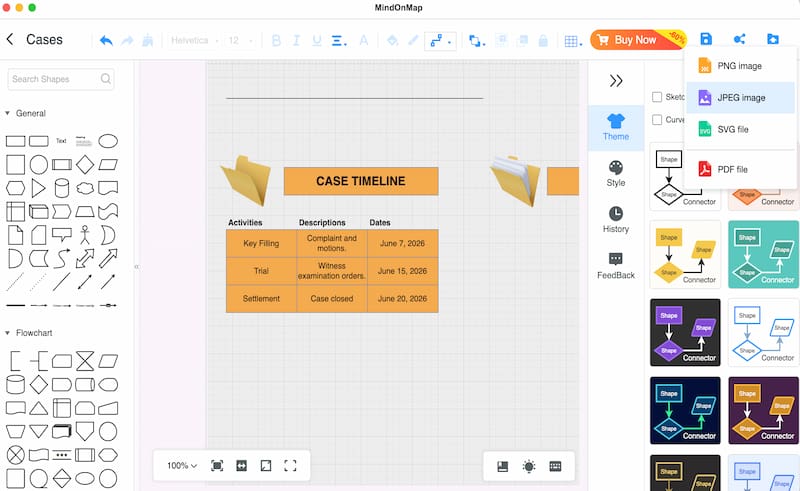Click the share icon
800x491 pixels.
click(x=739, y=39)
